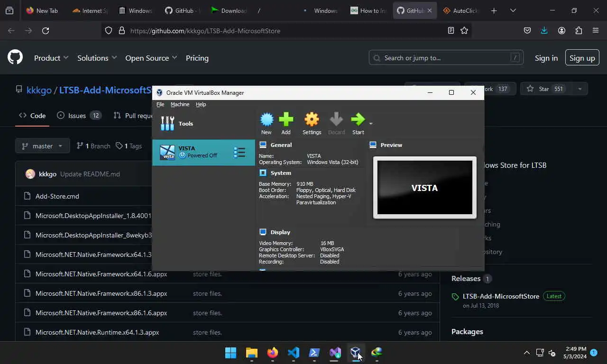Click the Display section header

coord(280,232)
